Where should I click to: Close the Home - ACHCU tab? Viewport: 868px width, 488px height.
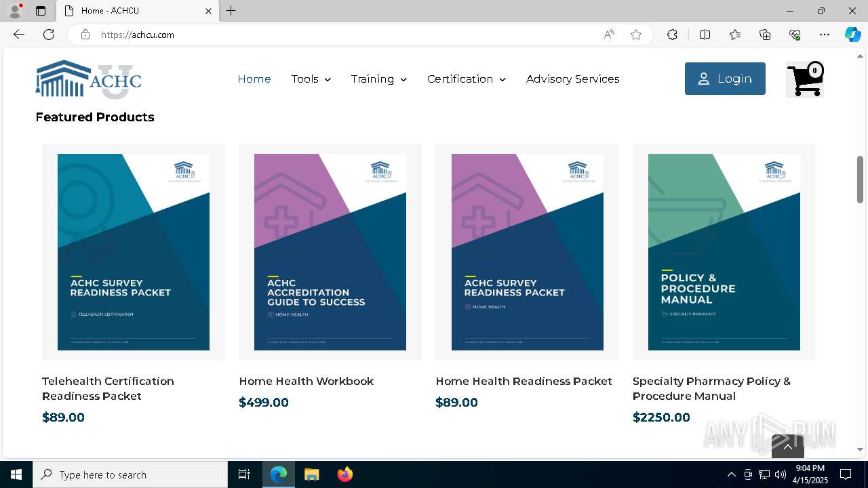(x=208, y=11)
